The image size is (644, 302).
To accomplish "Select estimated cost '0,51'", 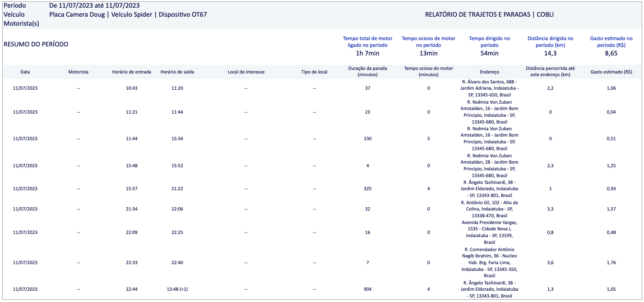I will 611,138.
